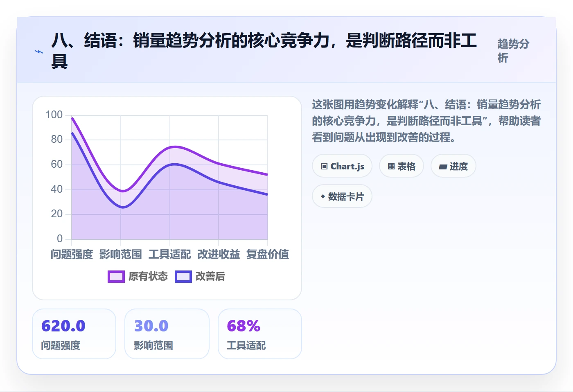Screen dimensions: 573x392
Task: Click the 620.0 问题强度 stat card
Action: coord(74,334)
